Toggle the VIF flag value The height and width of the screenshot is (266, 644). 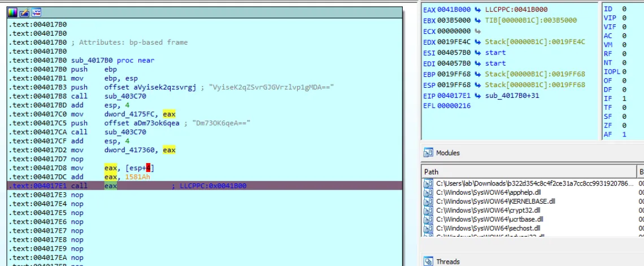coord(624,27)
